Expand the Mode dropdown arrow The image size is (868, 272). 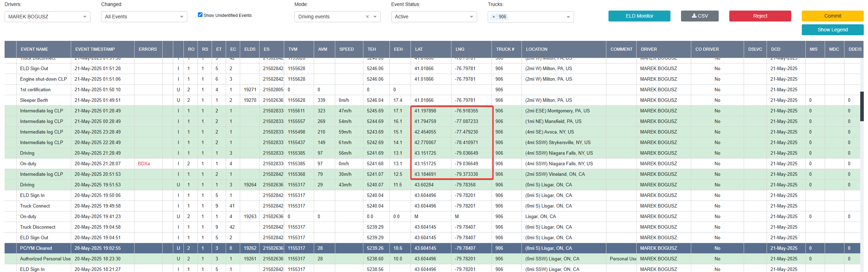(x=375, y=17)
